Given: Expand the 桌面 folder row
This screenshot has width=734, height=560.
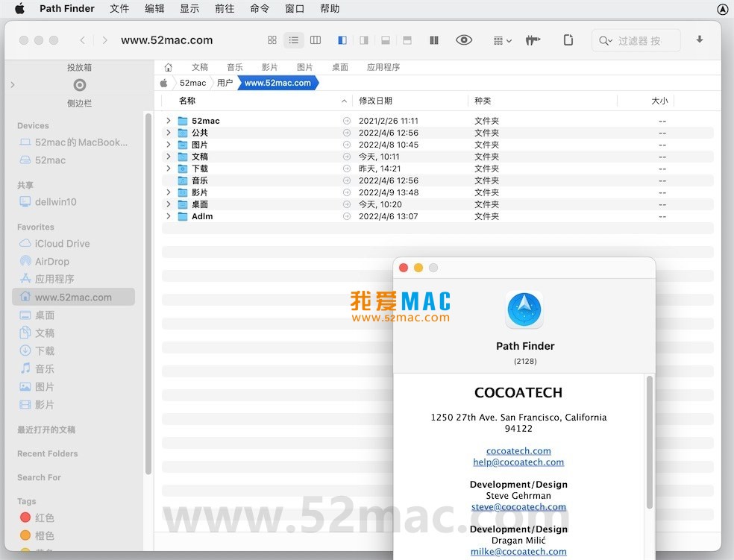Looking at the screenshot, I should tap(169, 204).
